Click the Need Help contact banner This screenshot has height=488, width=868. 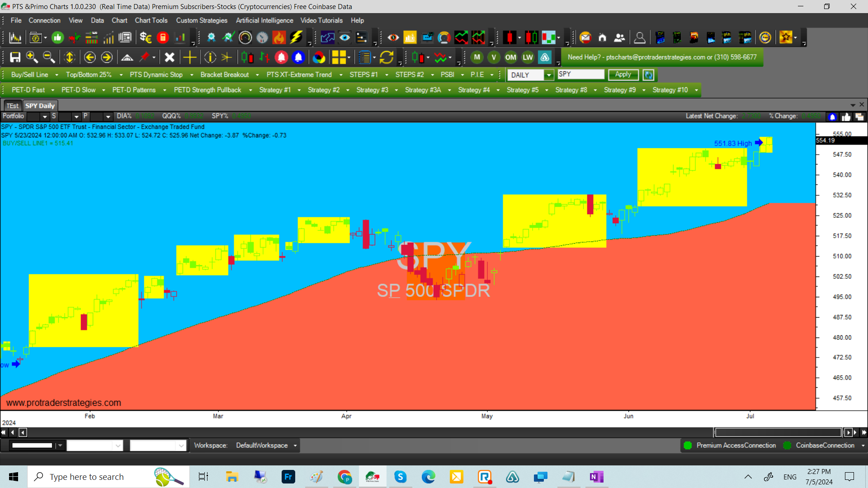[662, 57]
